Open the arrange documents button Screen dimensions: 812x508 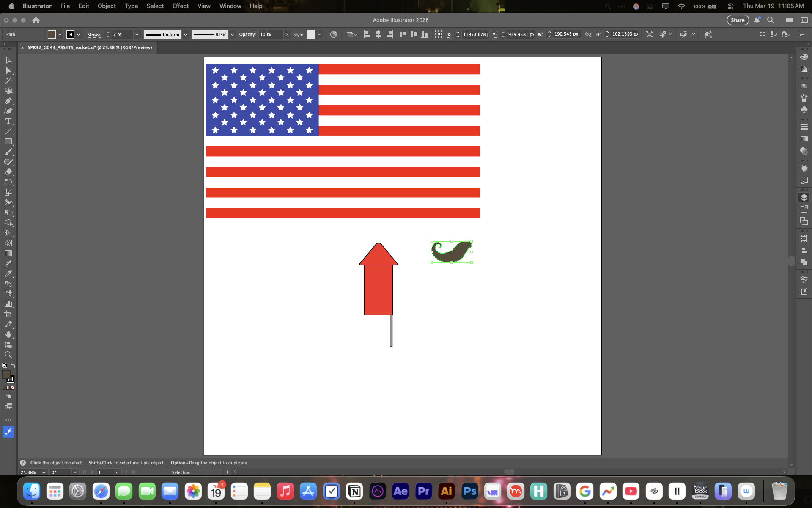[790, 20]
